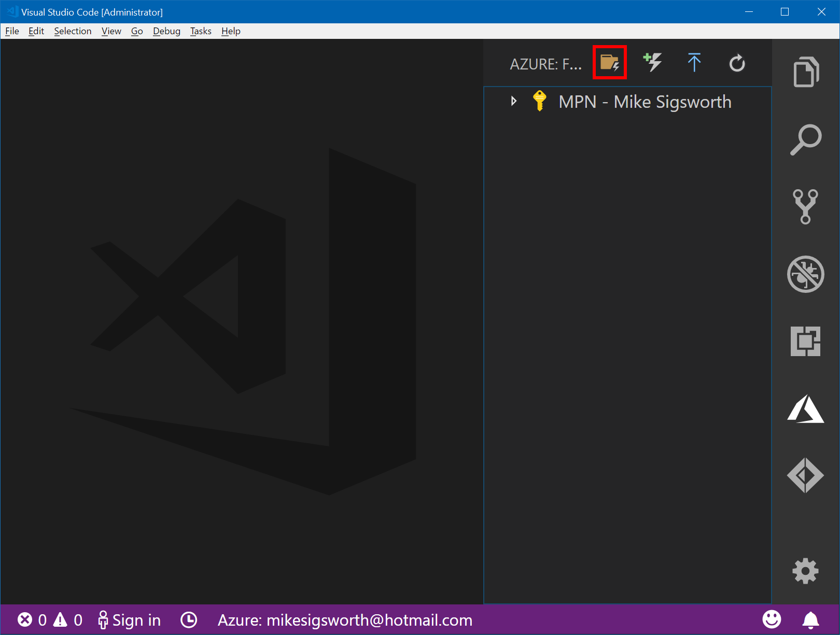Click the AZURE: F... panel title
This screenshot has width=840, height=635.
545,64
